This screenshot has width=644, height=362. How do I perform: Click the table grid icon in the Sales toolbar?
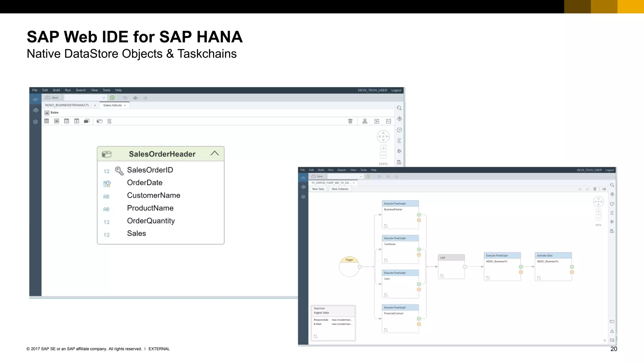[47, 121]
